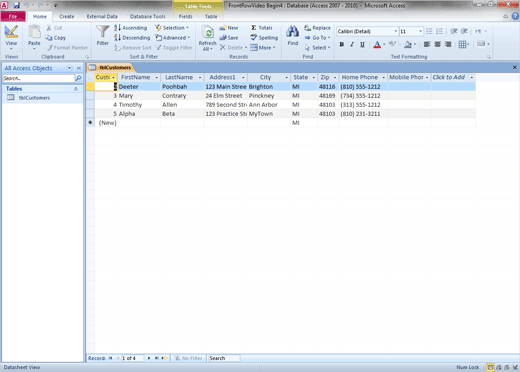Click the Cut scissors command
Viewport: 520px width, 372px height.
click(54, 28)
